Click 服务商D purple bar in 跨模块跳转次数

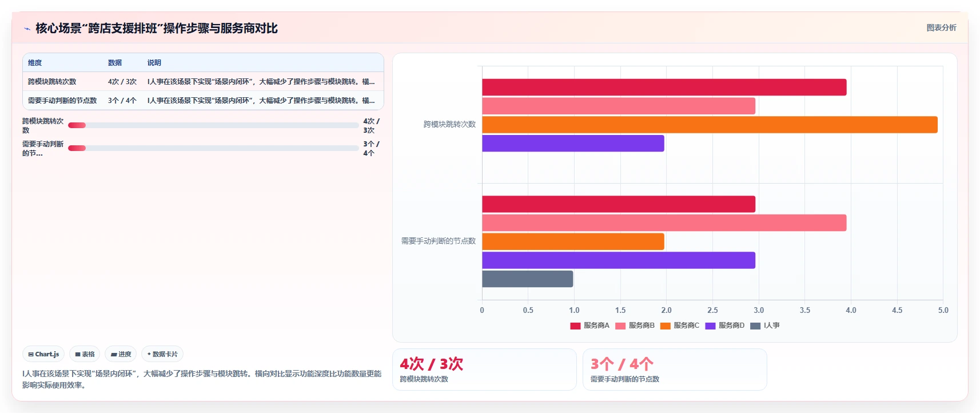click(x=573, y=144)
